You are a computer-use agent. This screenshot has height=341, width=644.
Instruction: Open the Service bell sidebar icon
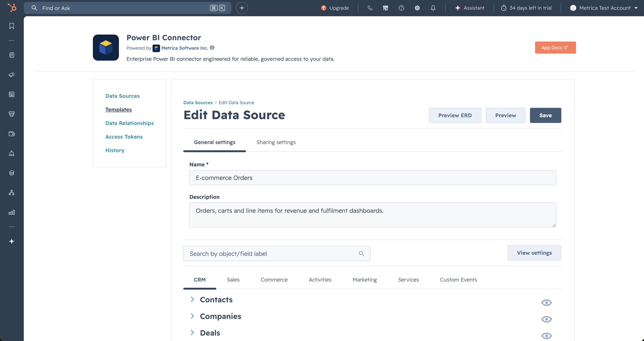[12, 153]
